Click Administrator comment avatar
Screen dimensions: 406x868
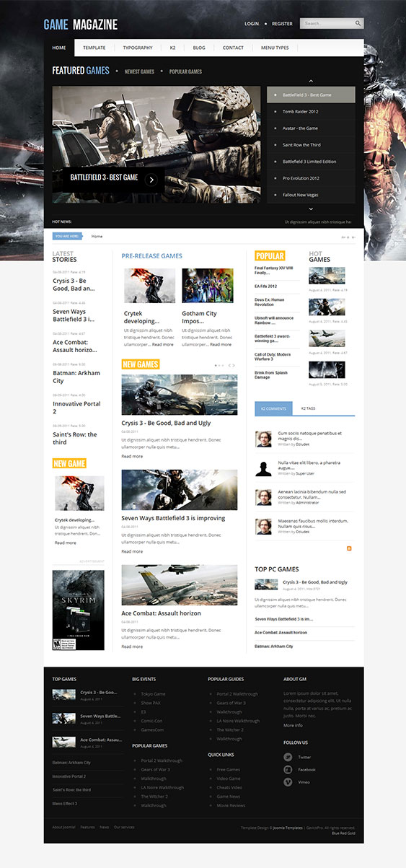coord(263,497)
